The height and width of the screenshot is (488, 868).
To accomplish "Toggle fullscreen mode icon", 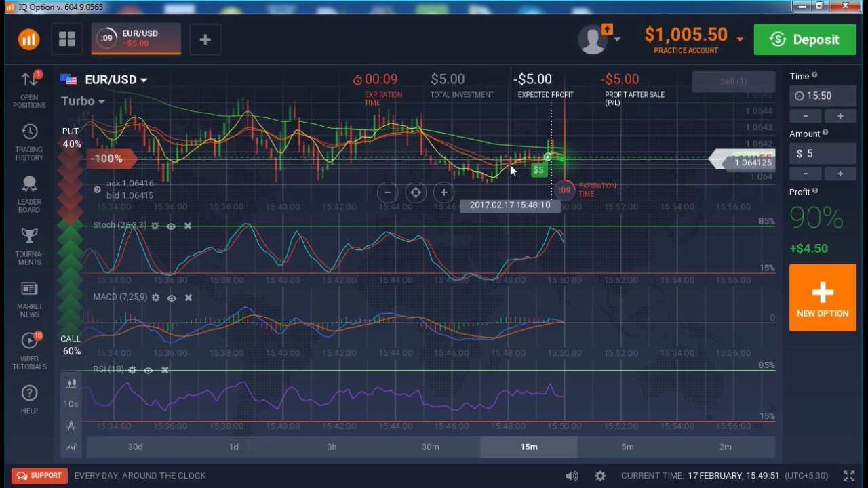I will tap(848, 476).
